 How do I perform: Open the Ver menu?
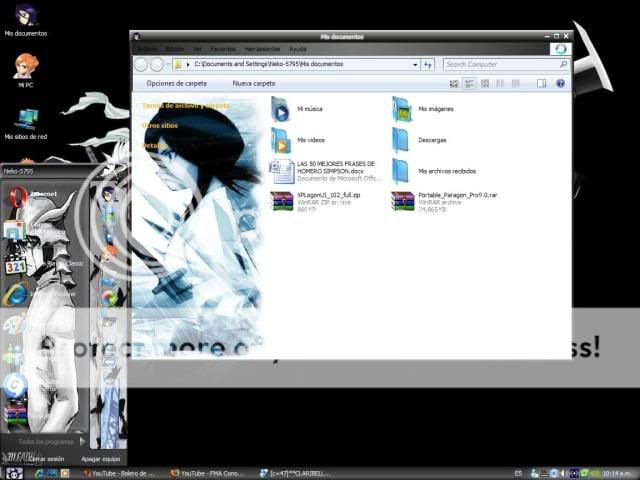197,49
